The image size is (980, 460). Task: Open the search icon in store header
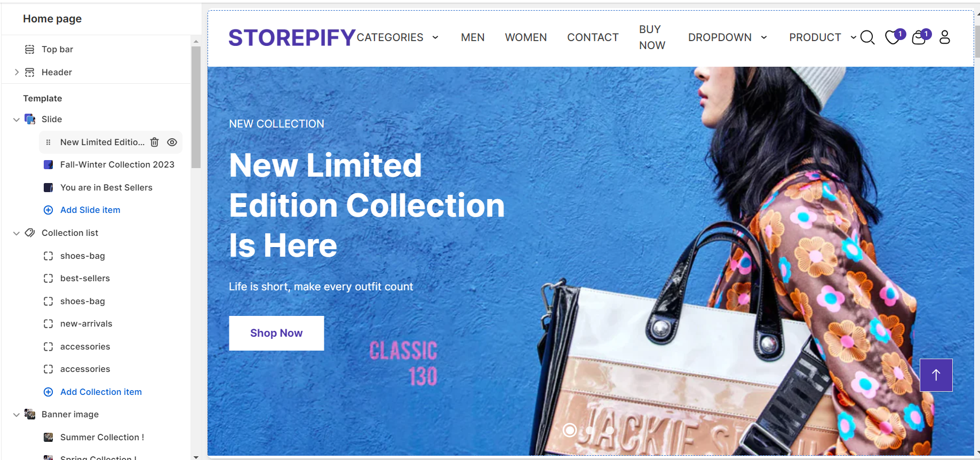(867, 37)
